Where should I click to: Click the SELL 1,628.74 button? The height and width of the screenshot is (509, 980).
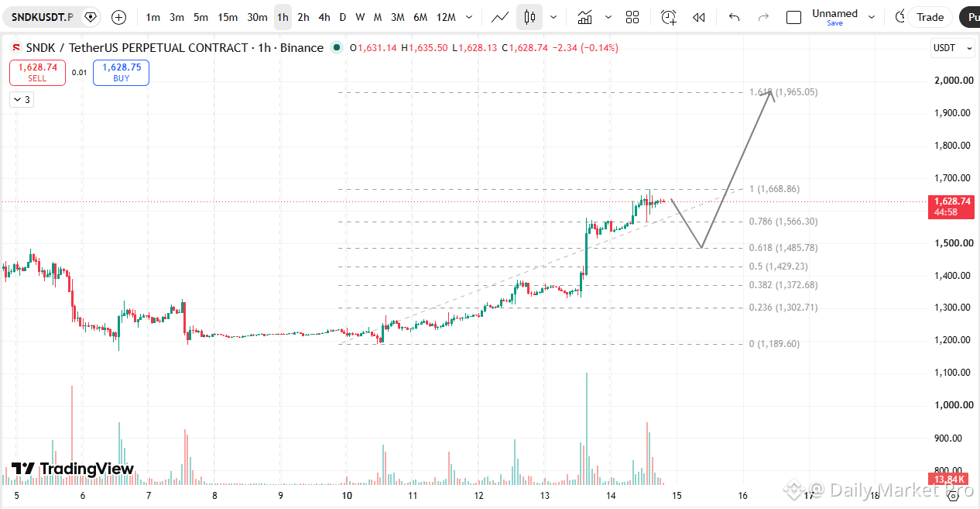[37, 73]
